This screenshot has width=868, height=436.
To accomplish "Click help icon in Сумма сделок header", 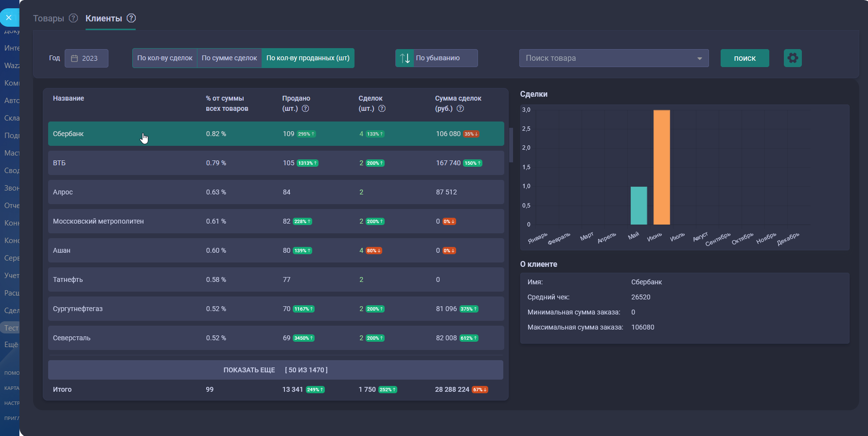I will (x=460, y=108).
